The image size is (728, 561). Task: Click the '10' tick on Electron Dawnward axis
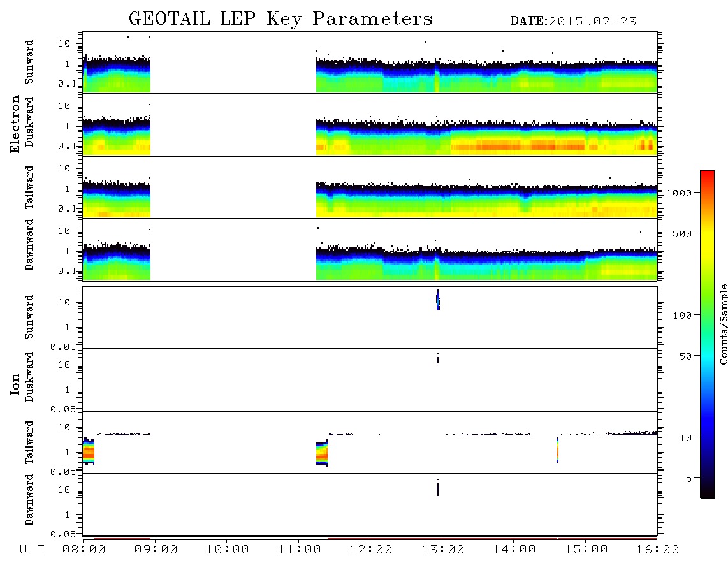64,231
